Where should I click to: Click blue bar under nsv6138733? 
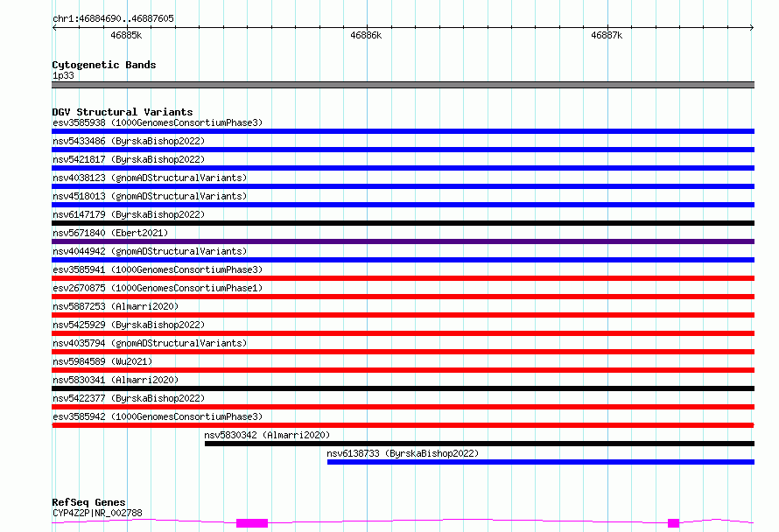541,462
